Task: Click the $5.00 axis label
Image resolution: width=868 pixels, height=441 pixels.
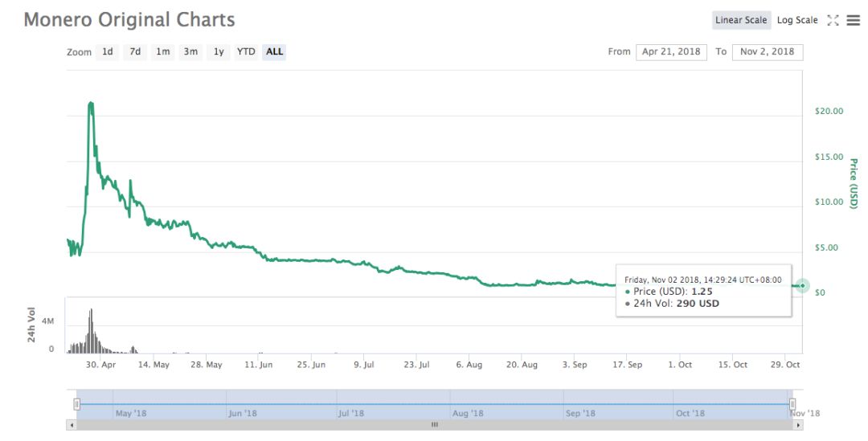Action: point(826,248)
